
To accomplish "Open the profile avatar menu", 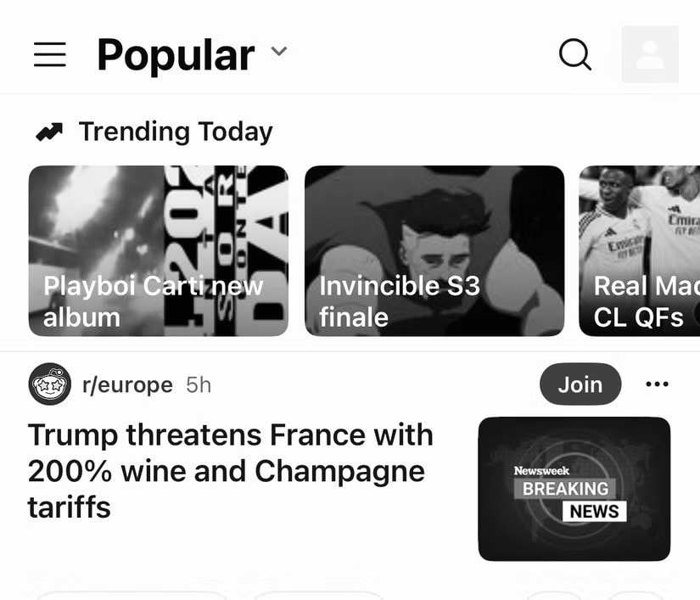I will (650, 55).
